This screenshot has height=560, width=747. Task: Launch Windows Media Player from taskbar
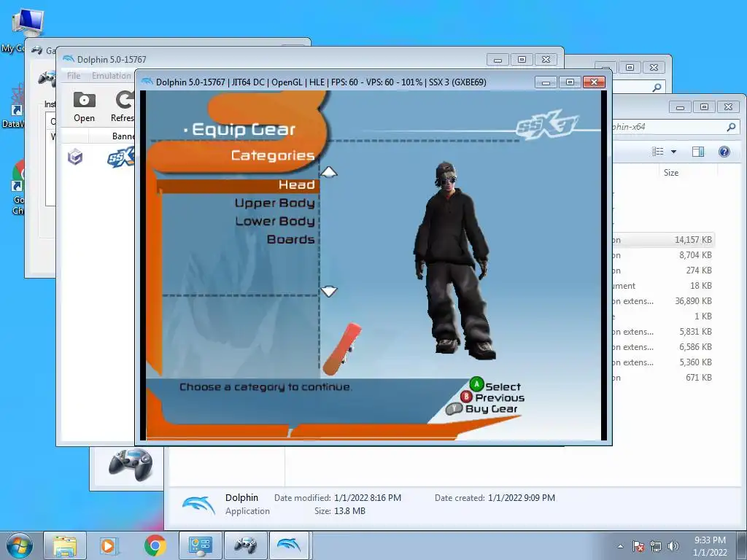(x=109, y=545)
